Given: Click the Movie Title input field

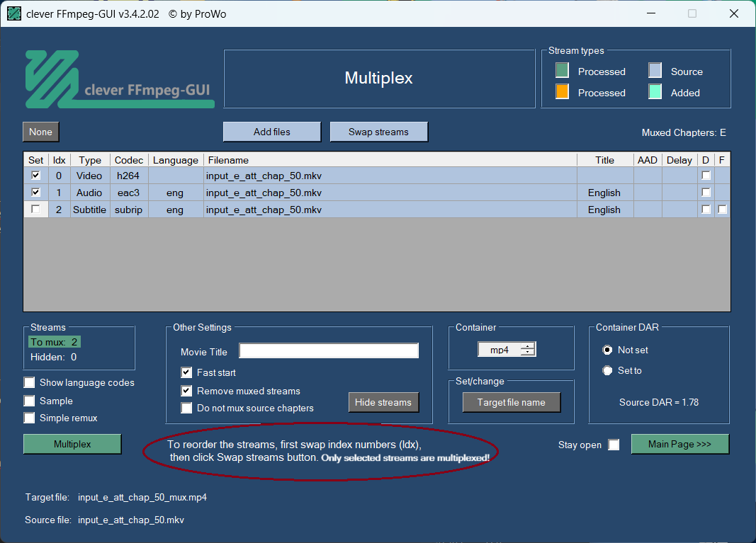Looking at the screenshot, I should tap(329, 350).
